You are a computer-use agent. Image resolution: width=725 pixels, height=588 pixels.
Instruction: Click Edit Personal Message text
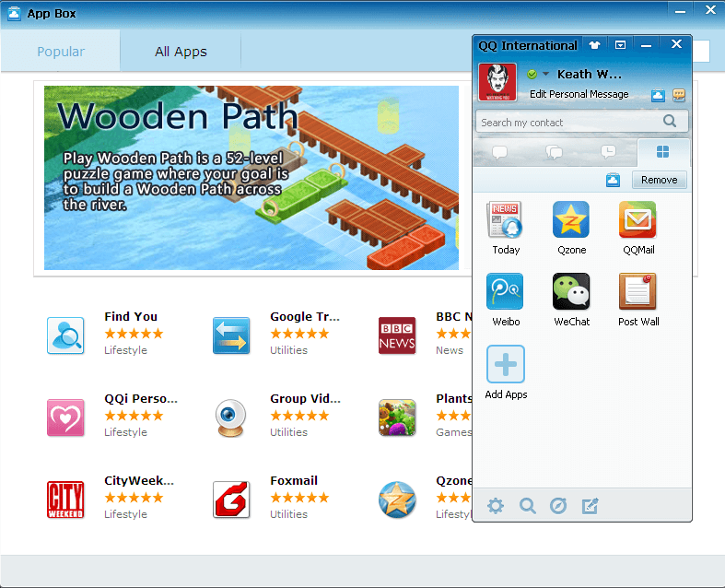pos(579,94)
